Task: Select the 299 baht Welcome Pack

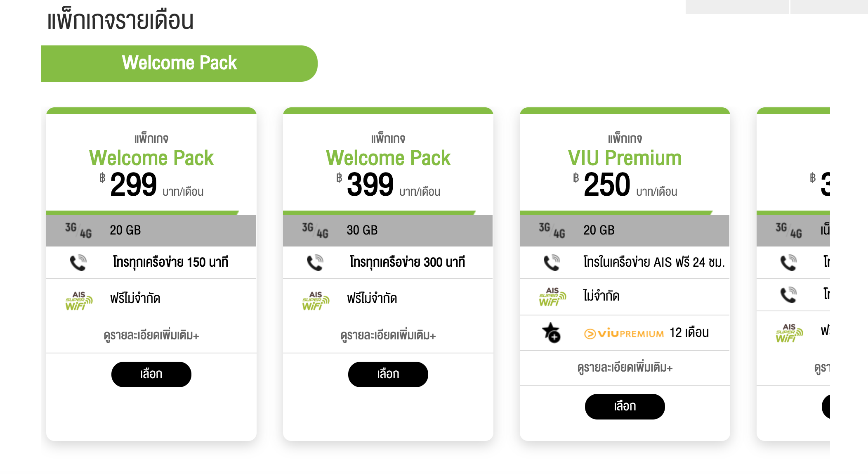Action: pos(151,374)
